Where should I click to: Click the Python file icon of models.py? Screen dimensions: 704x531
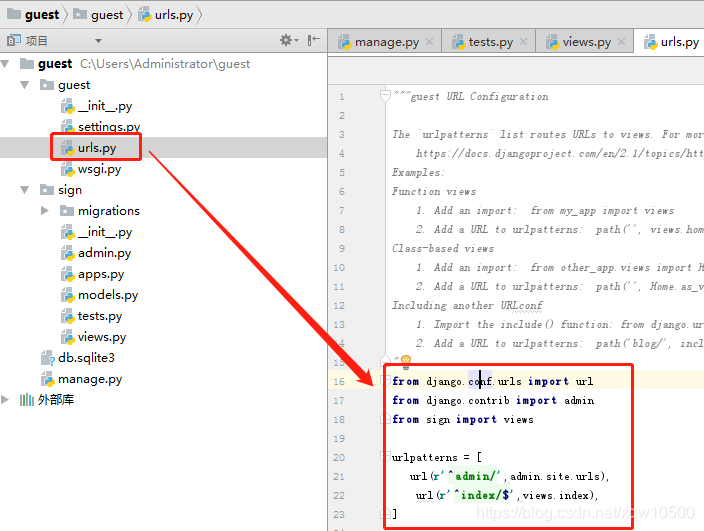tap(67, 295)
